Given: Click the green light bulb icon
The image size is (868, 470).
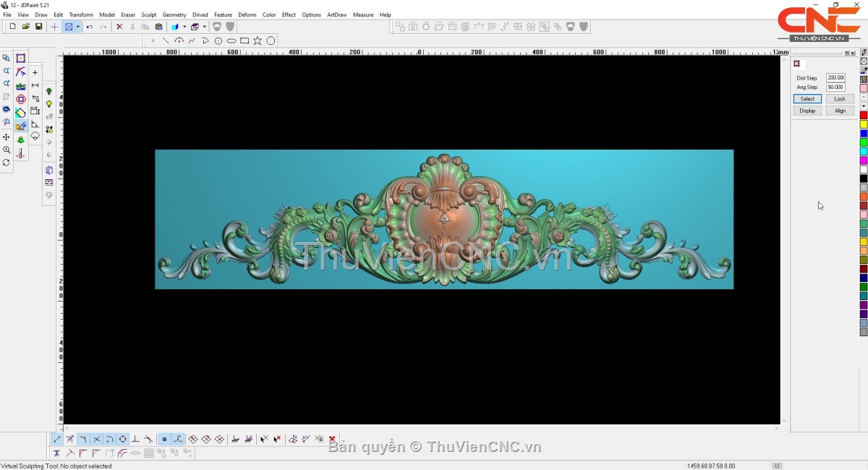Looking at the screenshot, I should [49, 92].
